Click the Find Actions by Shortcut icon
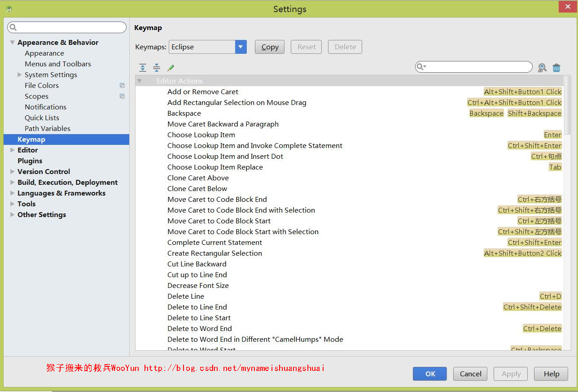The height and width of the screenshot is (392, 578). [542, 68]
